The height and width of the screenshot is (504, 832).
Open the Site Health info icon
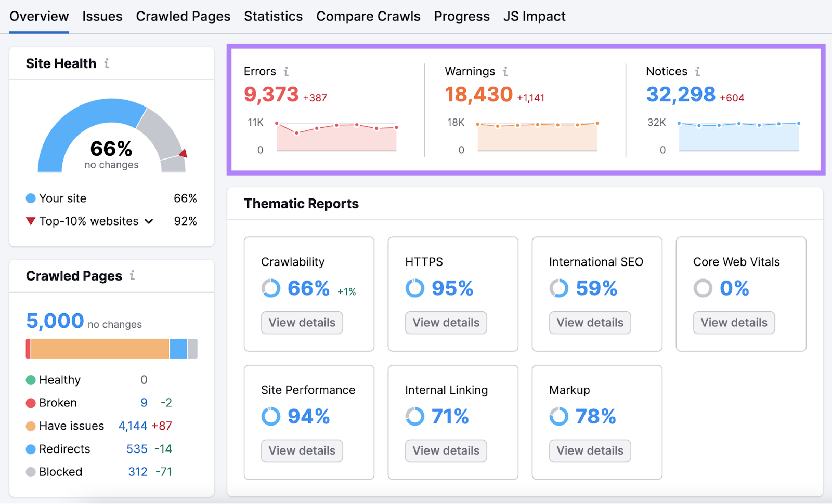click(107, 63)
